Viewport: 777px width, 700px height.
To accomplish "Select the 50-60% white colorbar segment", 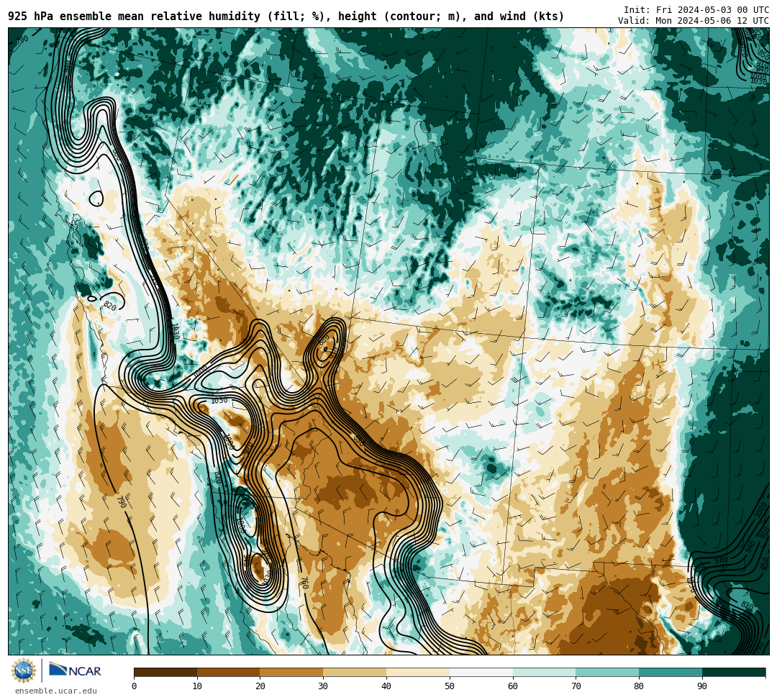I will 481,672.
